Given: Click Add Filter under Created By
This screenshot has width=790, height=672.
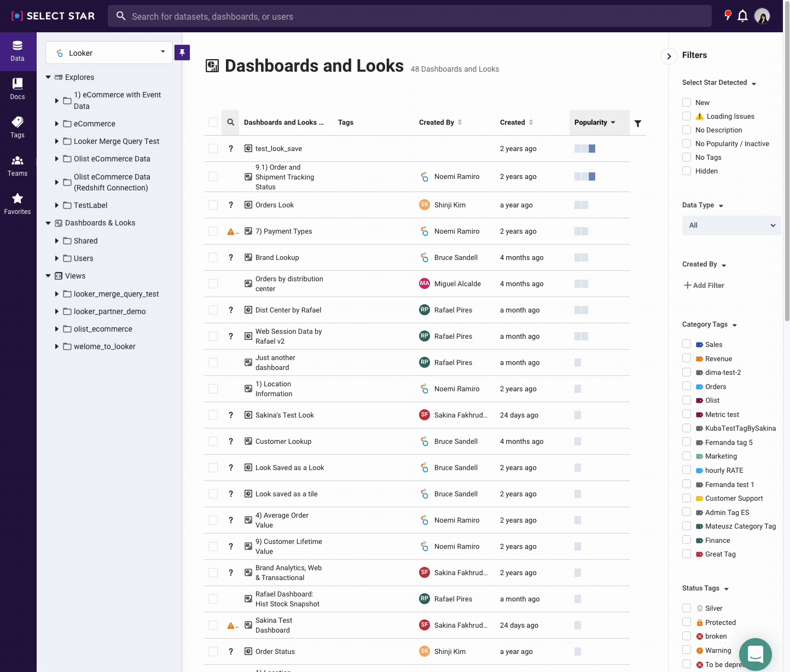Looking at the screenshot, I should (704, 285).
